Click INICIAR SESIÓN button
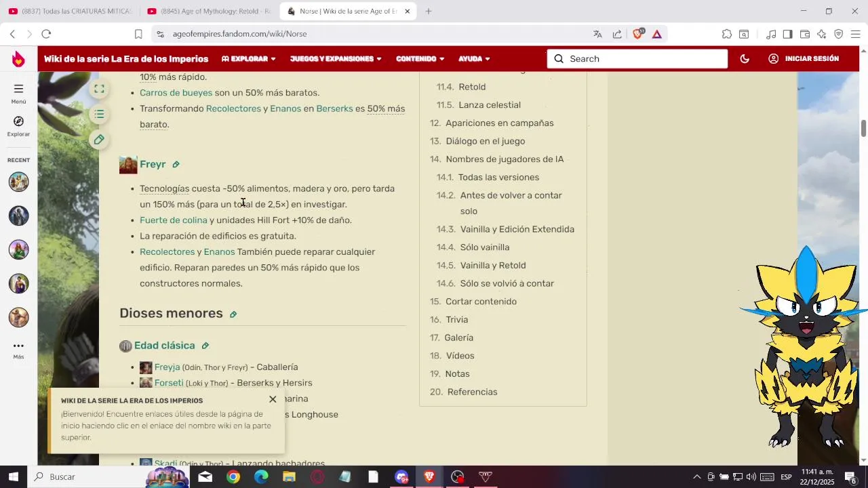 tap(804, 59)
